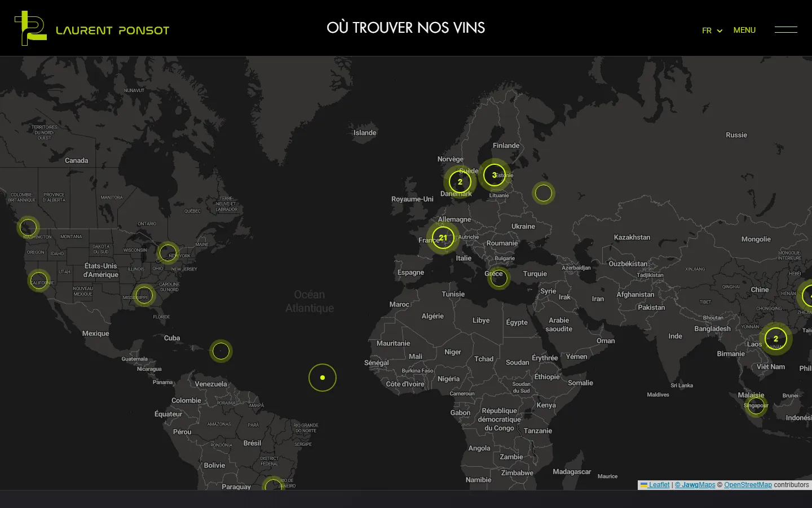Open the cluster marker showing 3 near Estonia
Screen dimensions: 812x508
[x=495, y=175]
